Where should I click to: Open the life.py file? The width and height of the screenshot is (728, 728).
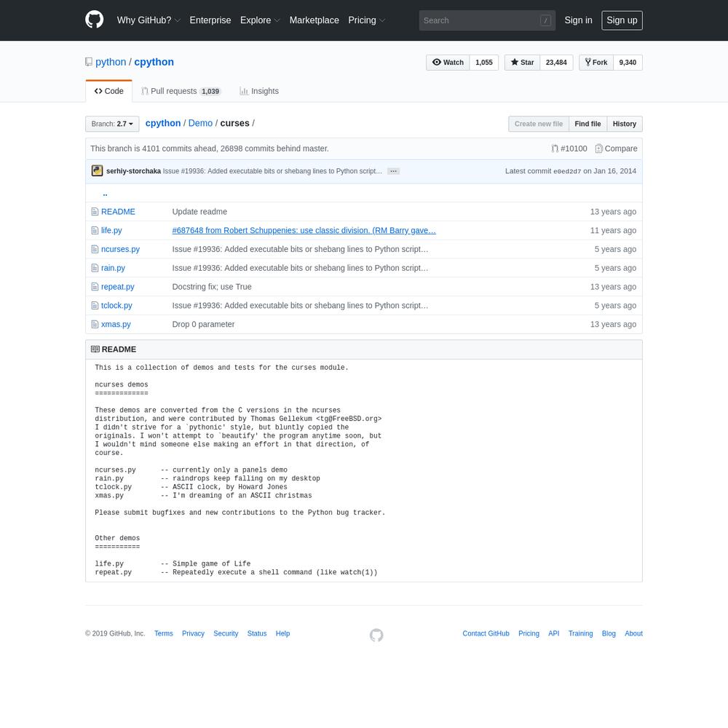[111, 230]
